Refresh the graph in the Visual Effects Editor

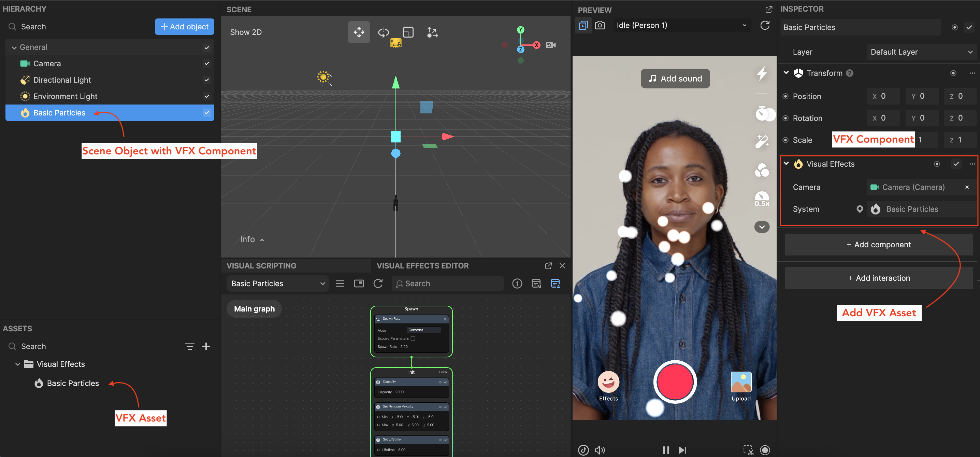click(x=378, y=283)
